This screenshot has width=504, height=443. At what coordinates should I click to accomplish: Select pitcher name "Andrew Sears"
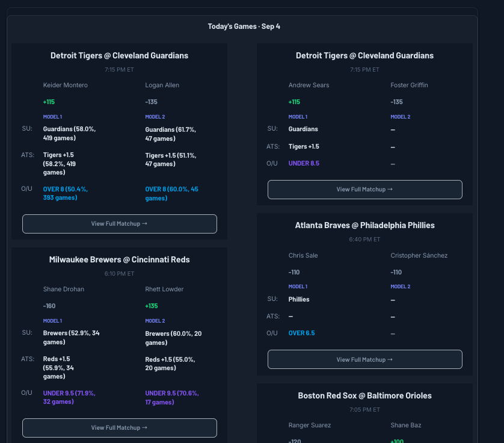309,85
